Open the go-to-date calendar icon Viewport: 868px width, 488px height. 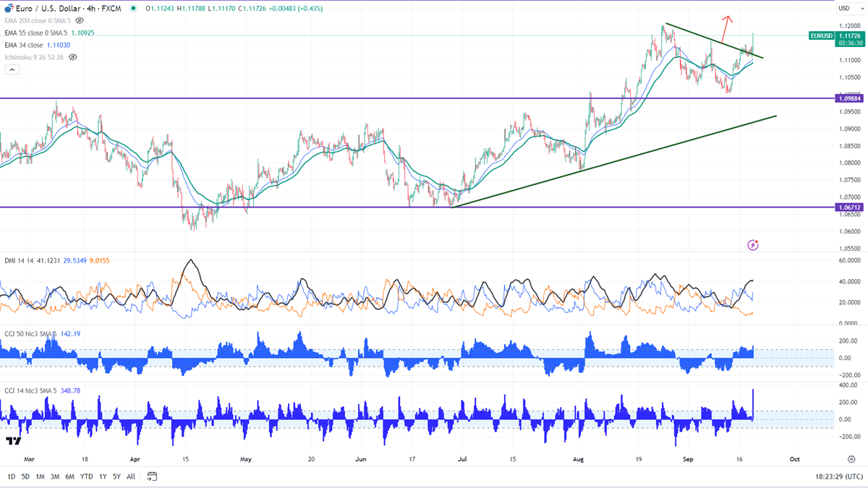(152, 476)
